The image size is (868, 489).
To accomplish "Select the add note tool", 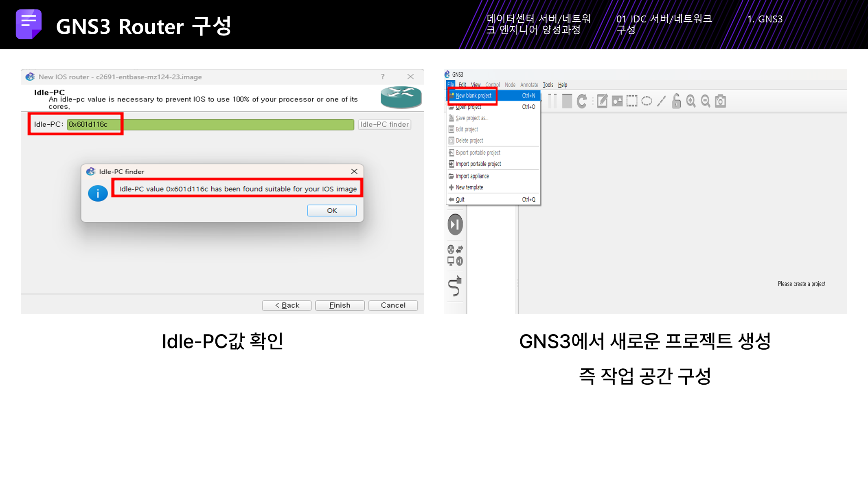I will 602,101.
